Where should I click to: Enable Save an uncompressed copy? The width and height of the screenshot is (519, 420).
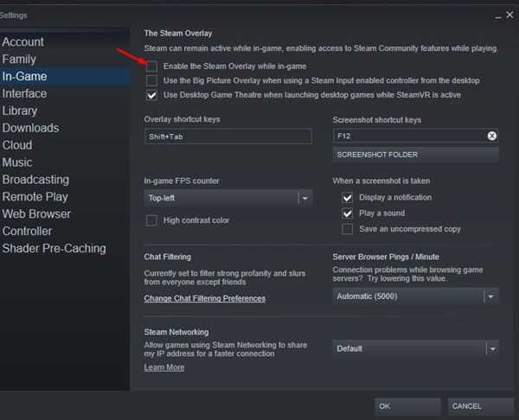point(347,229)
